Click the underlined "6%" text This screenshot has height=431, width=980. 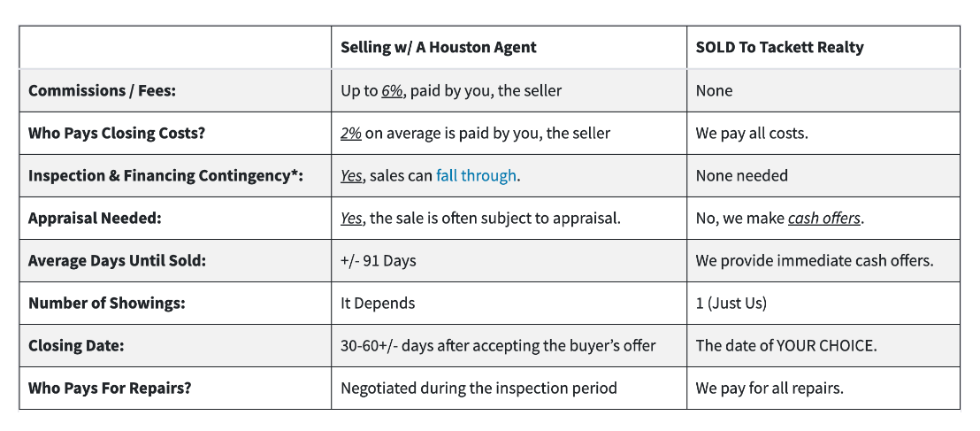(392, 90)
